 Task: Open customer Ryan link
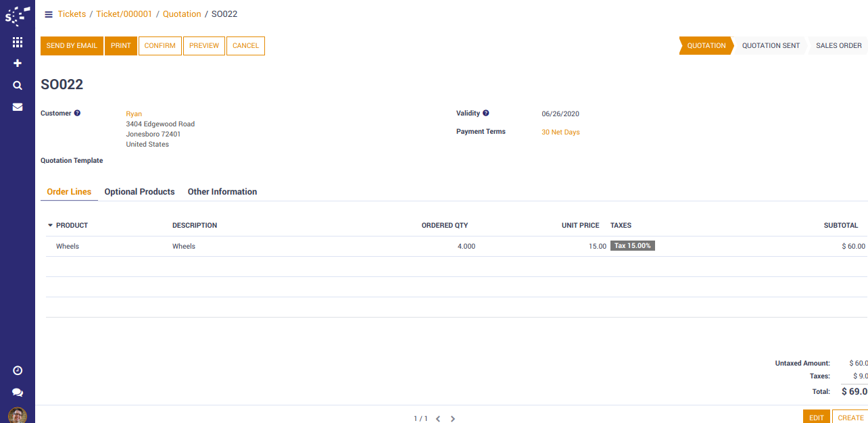134,114
